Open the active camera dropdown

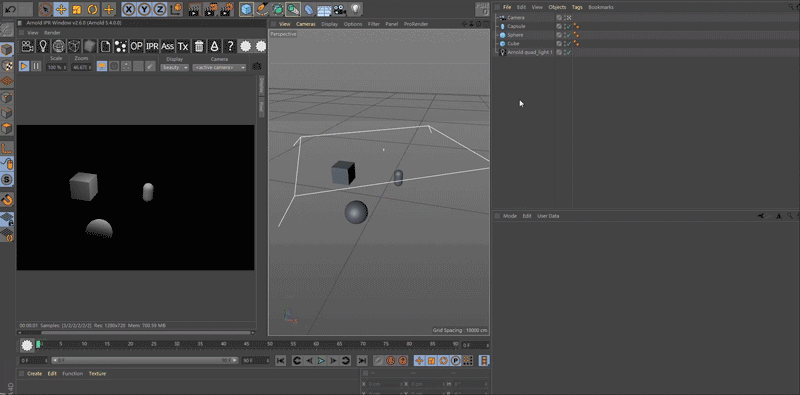click(x=219, y=67)
